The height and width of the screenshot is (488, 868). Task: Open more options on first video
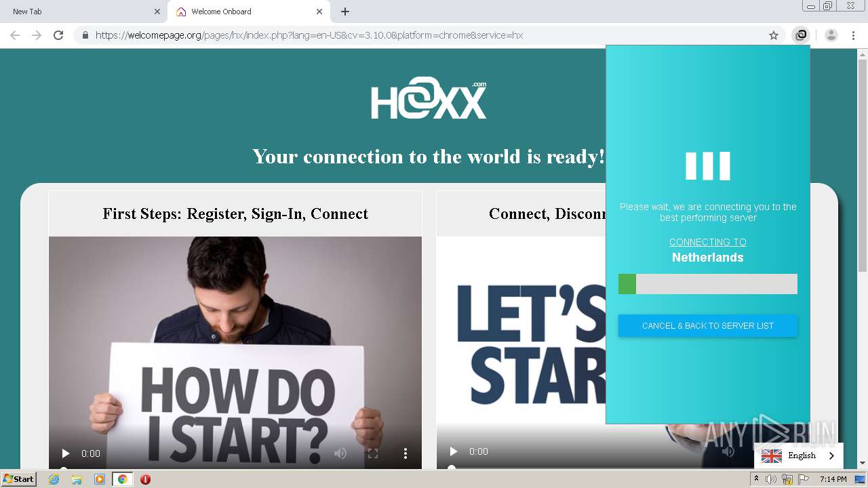coord(406,453)
